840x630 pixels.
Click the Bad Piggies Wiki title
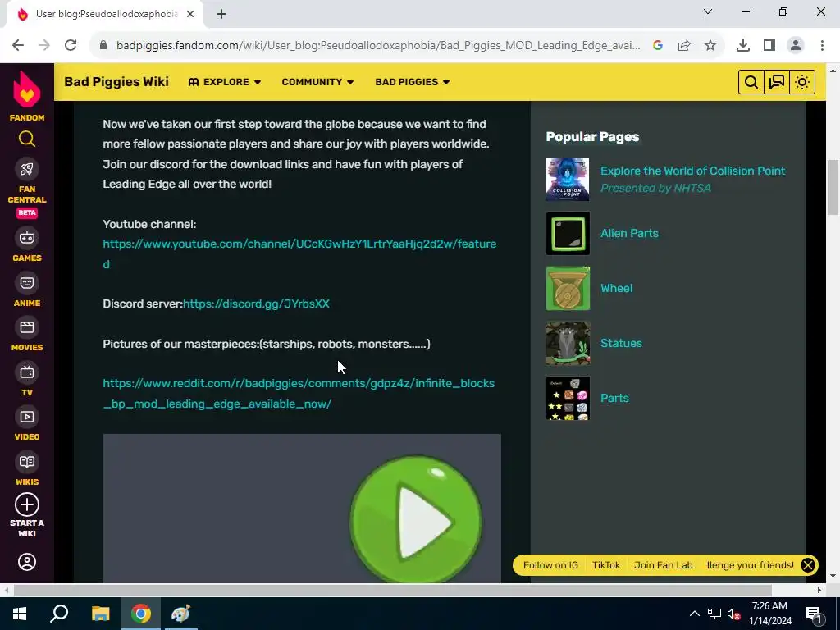[116, 81]
